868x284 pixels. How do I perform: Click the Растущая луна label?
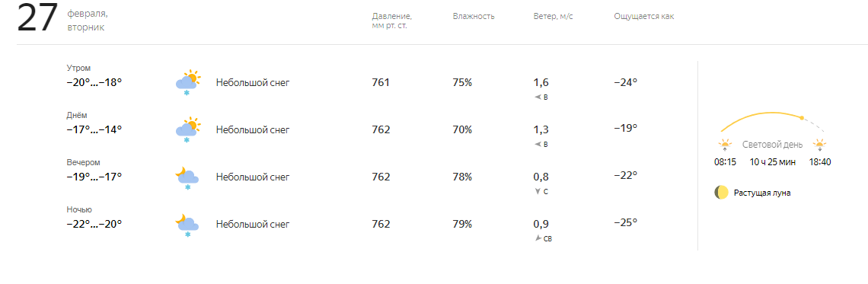click(x=762, y=193)
